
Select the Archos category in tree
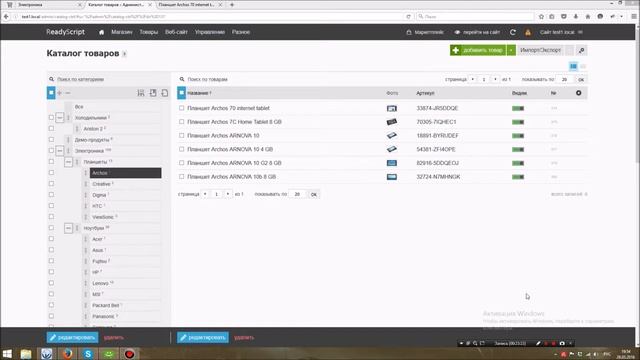pyautogui.click(x=125, y=173)
